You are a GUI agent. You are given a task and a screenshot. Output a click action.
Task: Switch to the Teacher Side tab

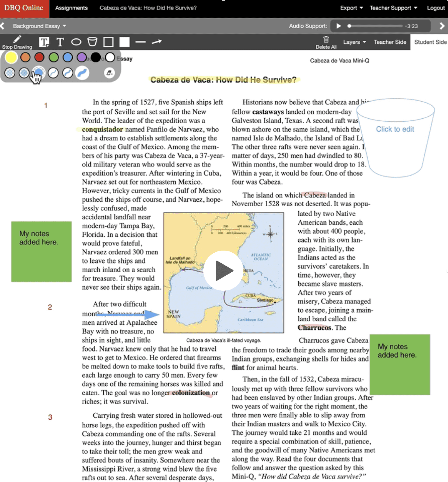[390, 42]
